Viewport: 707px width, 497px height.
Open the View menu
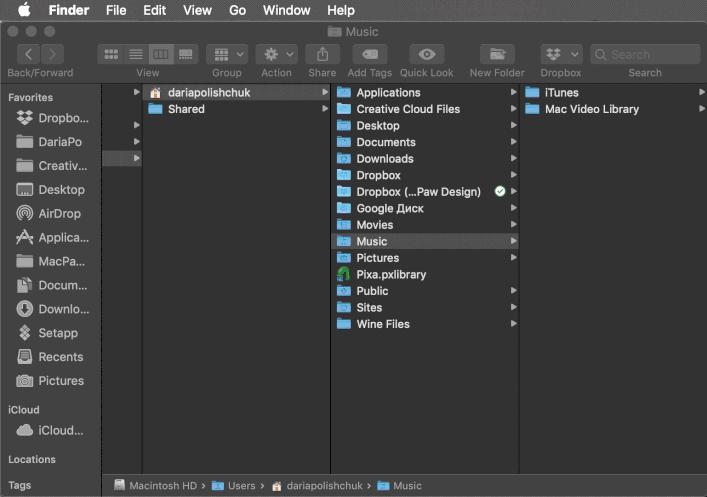click(197, 10)
